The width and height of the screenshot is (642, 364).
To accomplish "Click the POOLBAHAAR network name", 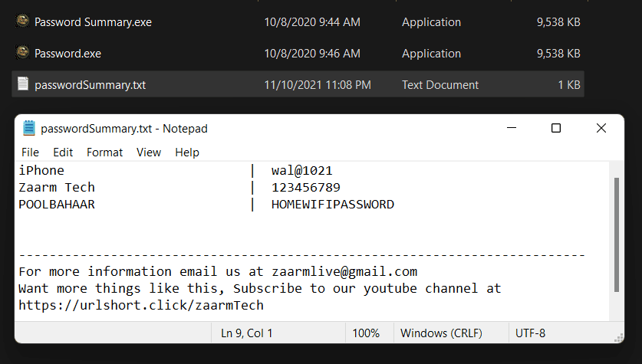I will [57, 204].
